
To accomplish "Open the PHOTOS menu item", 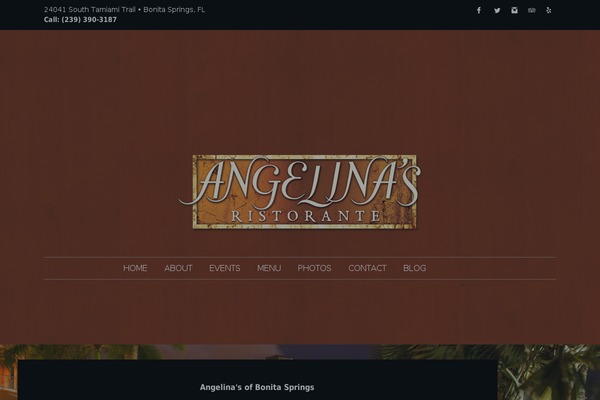I will pyautogui.click(x=315, y=268).
